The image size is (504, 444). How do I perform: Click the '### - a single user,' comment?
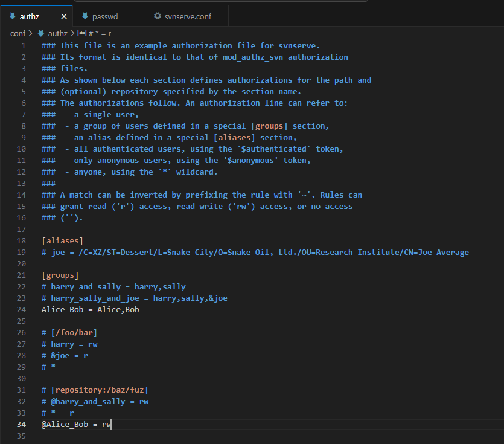click(x=91, y=115)
